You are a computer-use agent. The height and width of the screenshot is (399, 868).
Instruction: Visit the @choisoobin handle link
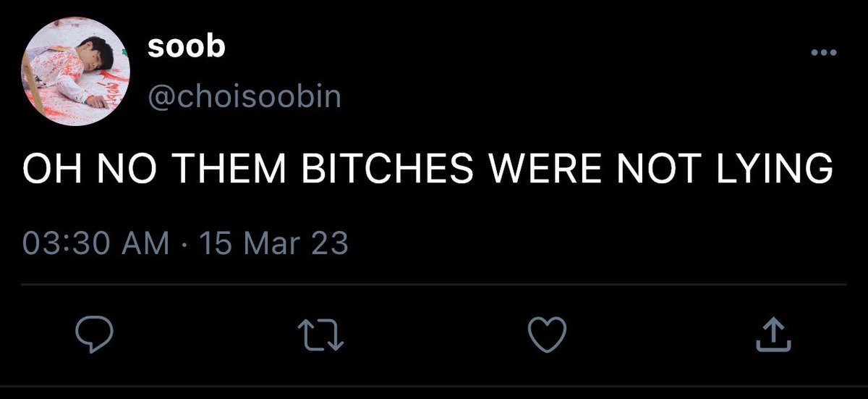click(244, 96)
